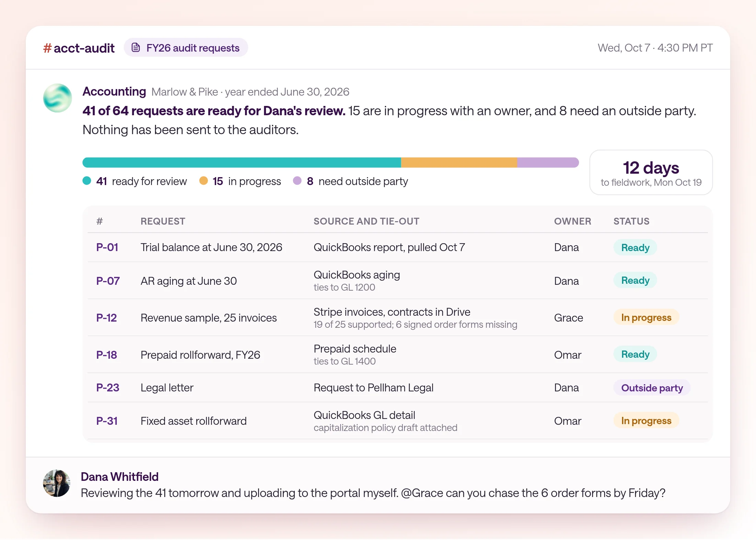Click the orange in-progress bar segment
Image resolution: width=756 pixels, height=540 pixels.
coord(459,162)
